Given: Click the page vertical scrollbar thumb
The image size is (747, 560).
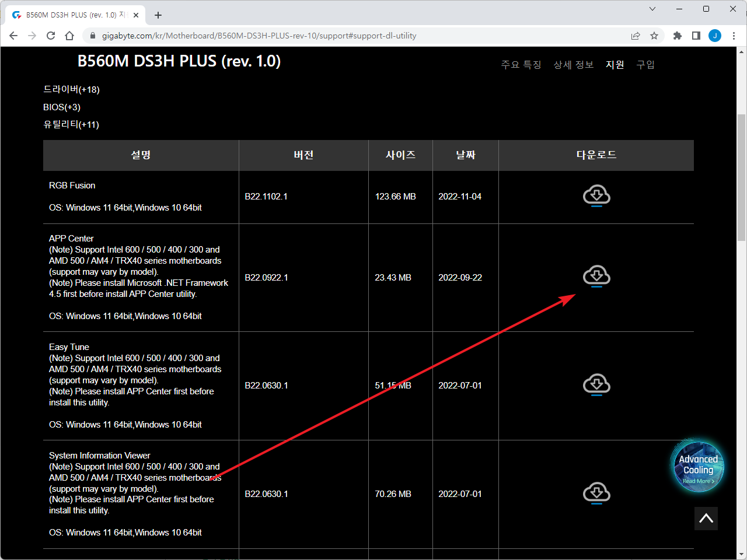Looking at the screenshot, I should [x=741, y=178].
